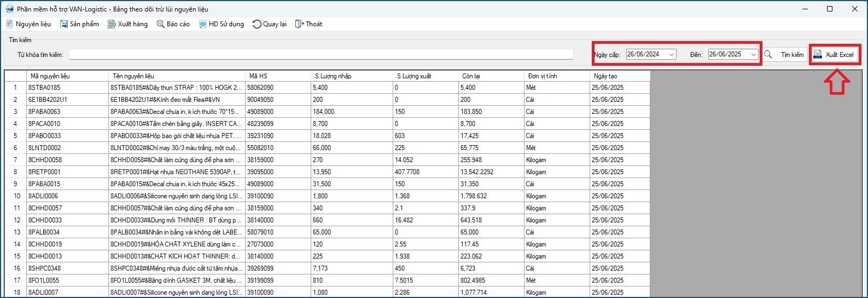
Task: Select the cell 8PABA0063 material code
Action: pyautogui.click(x=68, y=112)
